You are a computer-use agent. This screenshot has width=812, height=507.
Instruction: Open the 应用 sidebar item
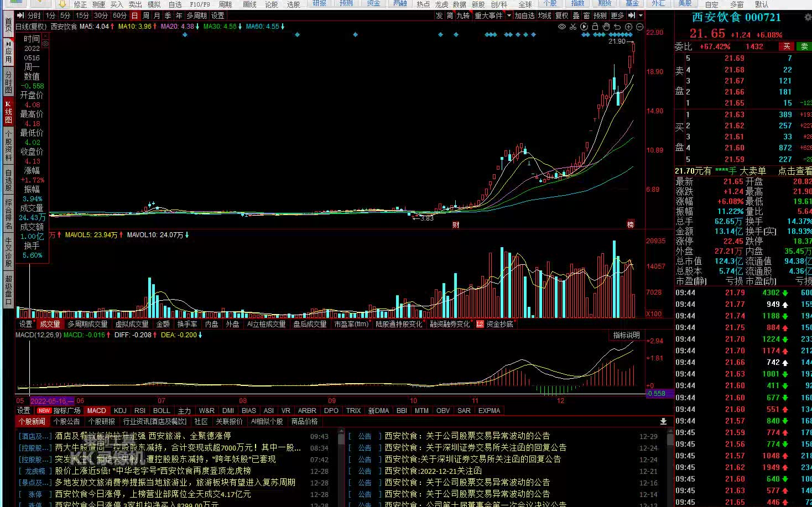(x=8, y=51)
